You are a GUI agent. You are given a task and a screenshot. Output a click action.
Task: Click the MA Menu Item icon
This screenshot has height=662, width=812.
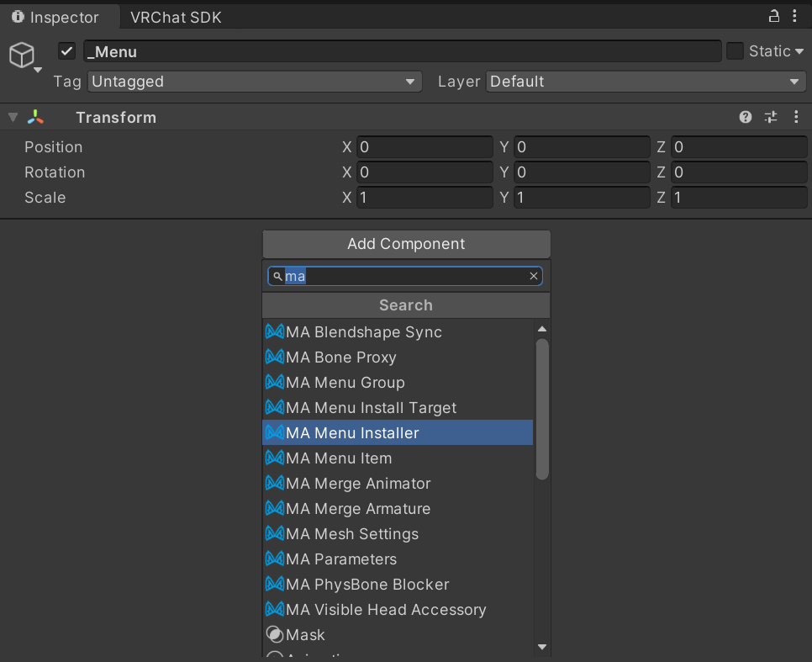[x=275, y=458]
